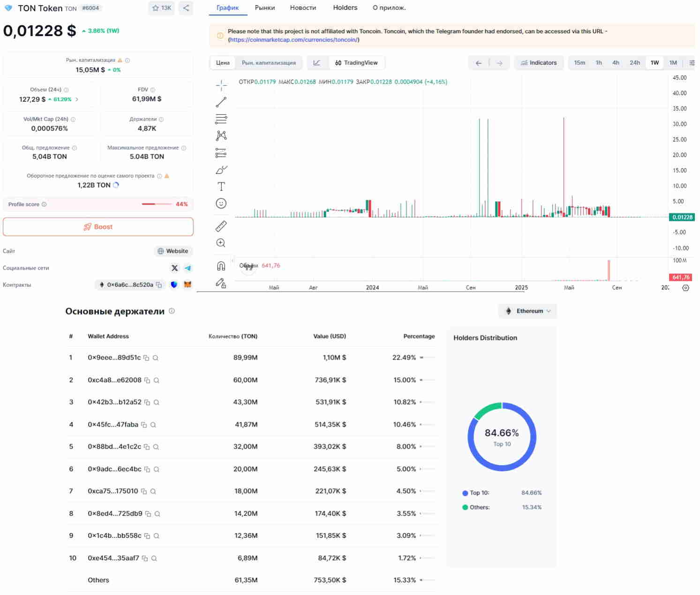Follow the coinmarketcap.com toncoin URL link

point(294,40)
